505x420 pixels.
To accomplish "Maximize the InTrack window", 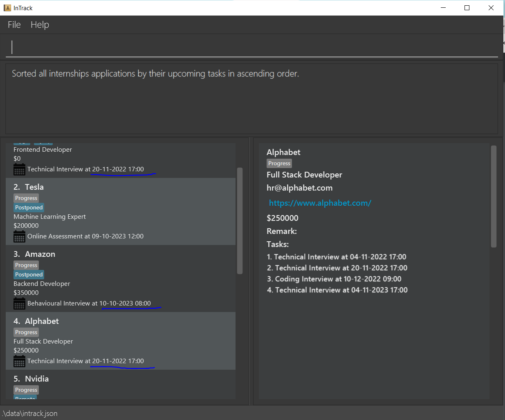I will [467, 8].
